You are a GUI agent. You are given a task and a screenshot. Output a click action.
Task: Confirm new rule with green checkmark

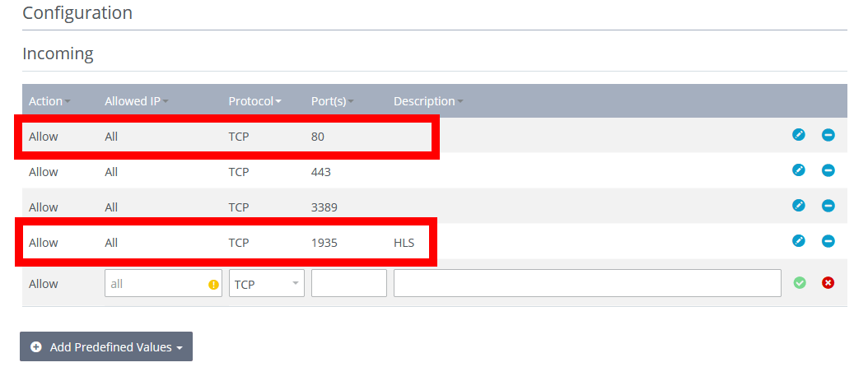click(x=799, y=283)
